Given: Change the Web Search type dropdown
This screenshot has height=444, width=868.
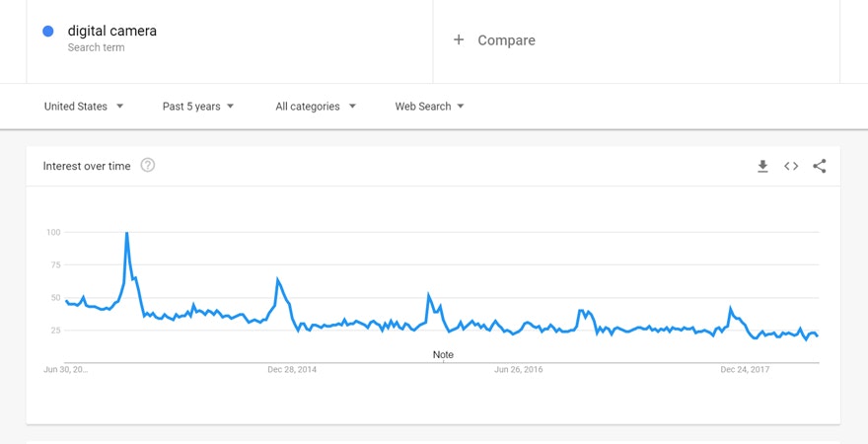Looking at the screenshot, I should pyautogui.click(x=429, y=107).
